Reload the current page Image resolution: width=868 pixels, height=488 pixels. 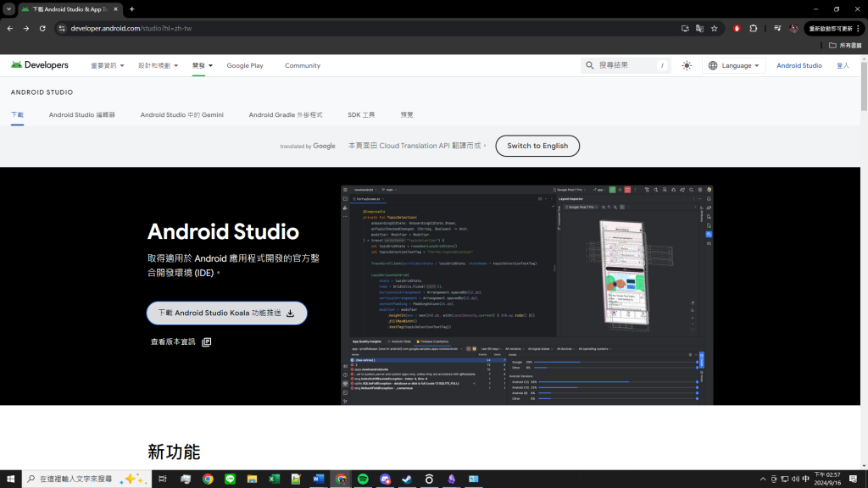[42, 28]
